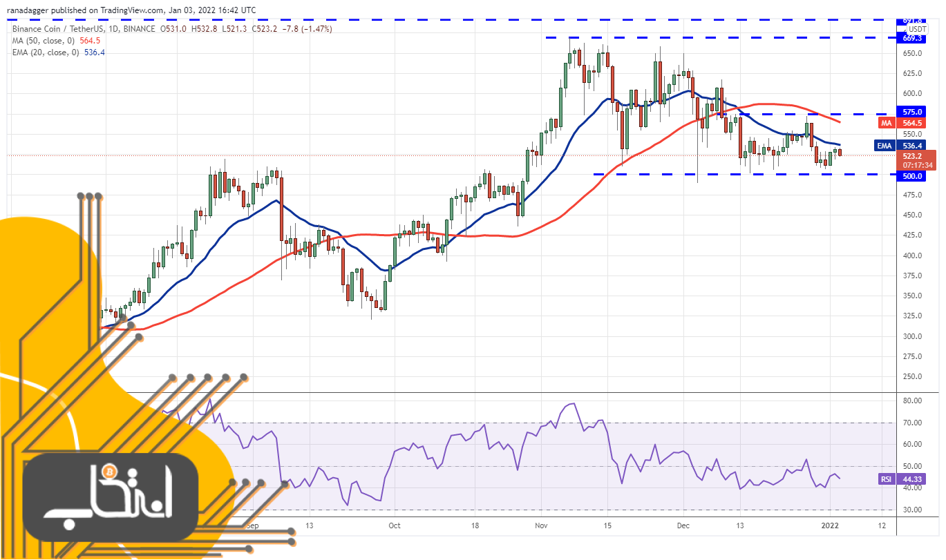This screenshot has width=946, height=560.
Task: Click the 13 date label after Dec
Action: tap(739, 525)
